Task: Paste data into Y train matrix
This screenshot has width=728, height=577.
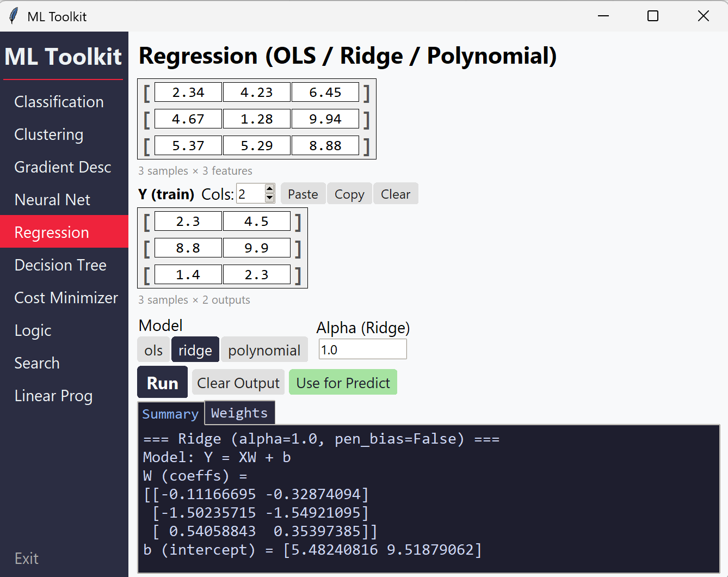Action: 303,194
